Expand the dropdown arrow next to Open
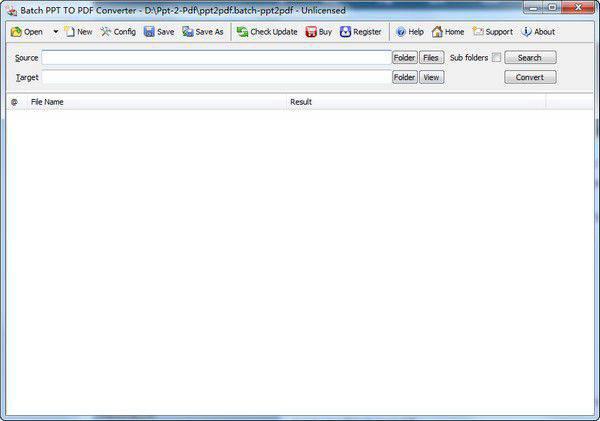The image size is (600, 421). (x=56, y=32)
